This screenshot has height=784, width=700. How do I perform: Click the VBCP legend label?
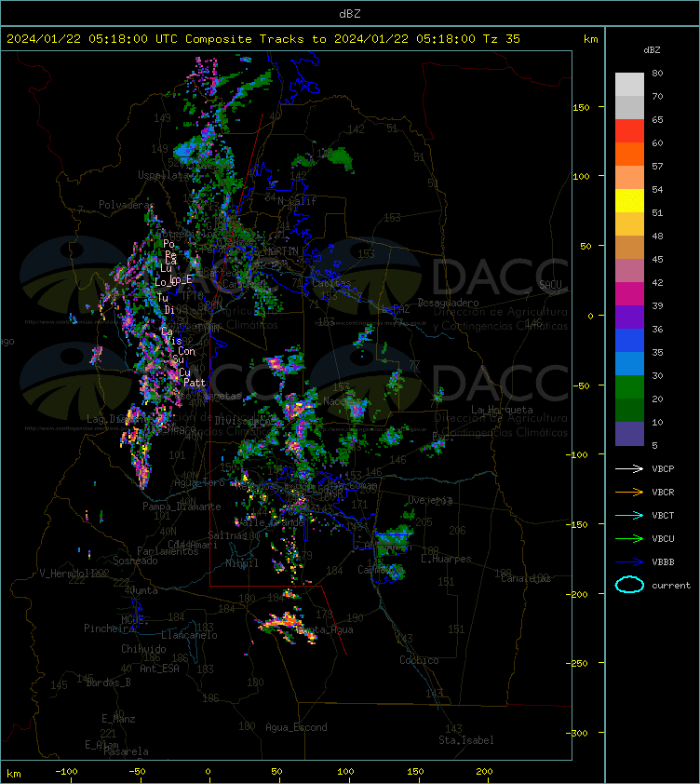[x=663, y=469]
